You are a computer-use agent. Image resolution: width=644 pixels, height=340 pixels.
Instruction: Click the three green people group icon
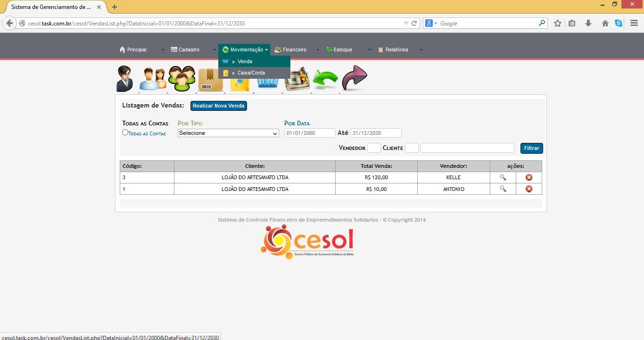[182, 79]
